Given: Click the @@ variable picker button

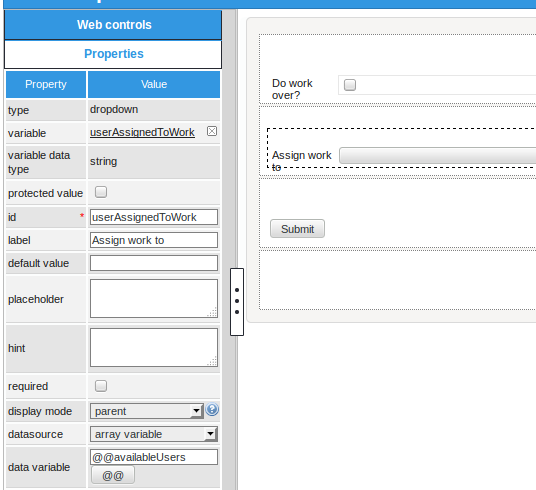Looking at the screenshot, I should [x=113, y=476].
